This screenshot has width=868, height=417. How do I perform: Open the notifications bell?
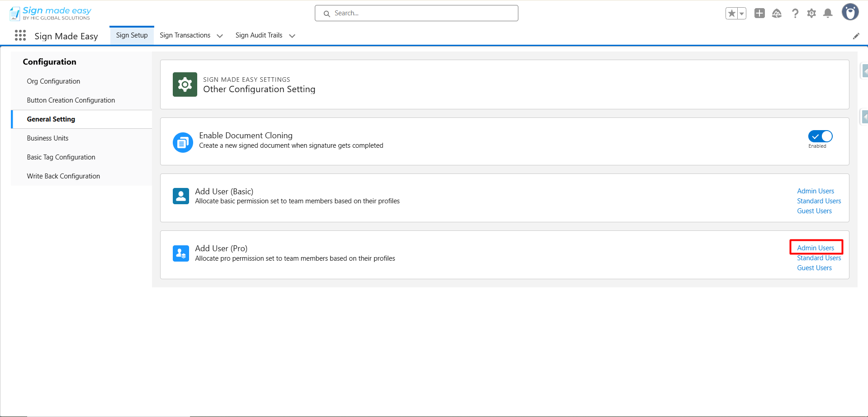tap(828, 14)
